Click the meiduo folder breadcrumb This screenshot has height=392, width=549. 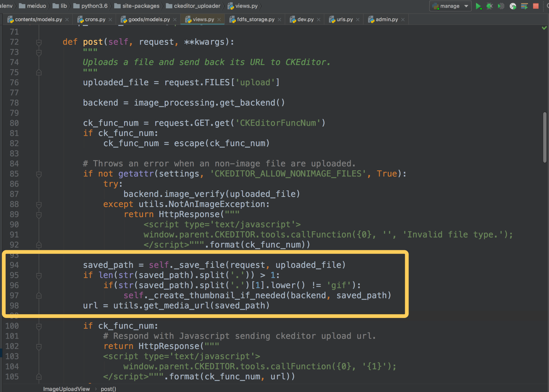point(32,6)
